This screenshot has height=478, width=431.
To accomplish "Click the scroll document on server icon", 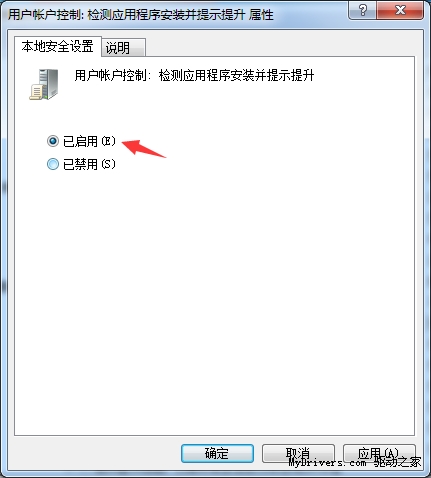I will [36, 92].
